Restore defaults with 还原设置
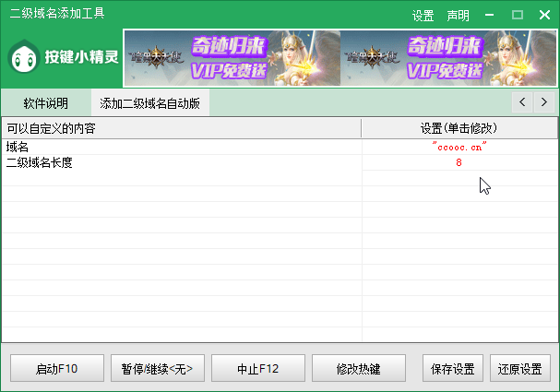This screenshot has width=560, height=392. tap(519, 369)
